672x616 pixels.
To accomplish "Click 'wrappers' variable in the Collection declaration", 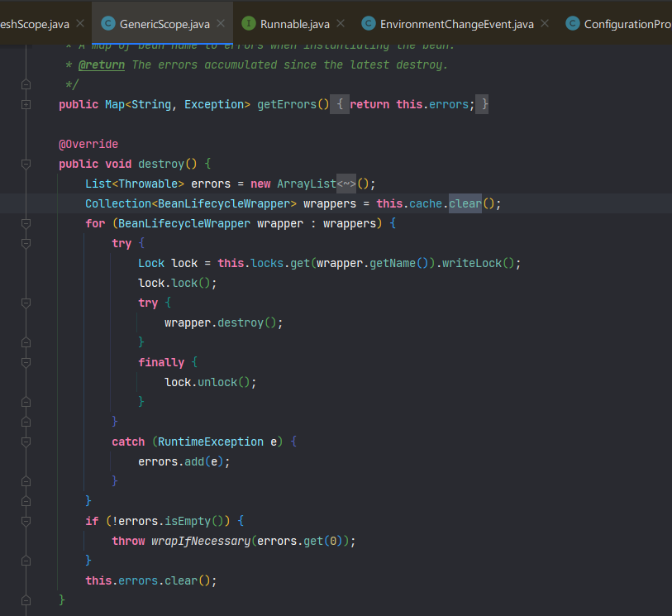I will [x=330, y=203].
